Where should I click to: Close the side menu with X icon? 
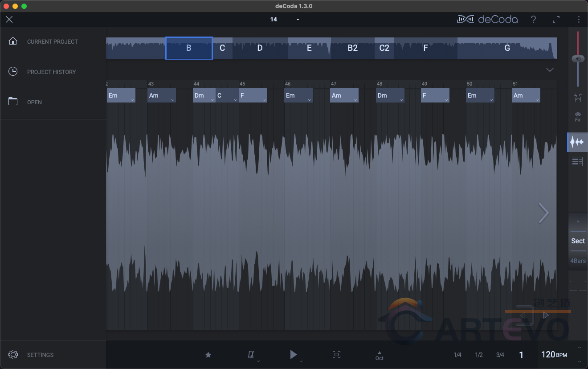coord(9,20)
